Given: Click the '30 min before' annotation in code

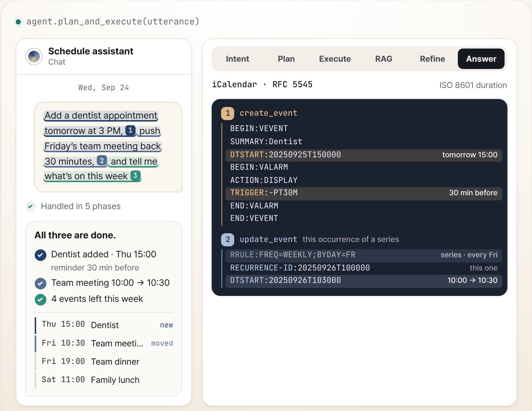Looking at the screenshot, I should (473, 193).
